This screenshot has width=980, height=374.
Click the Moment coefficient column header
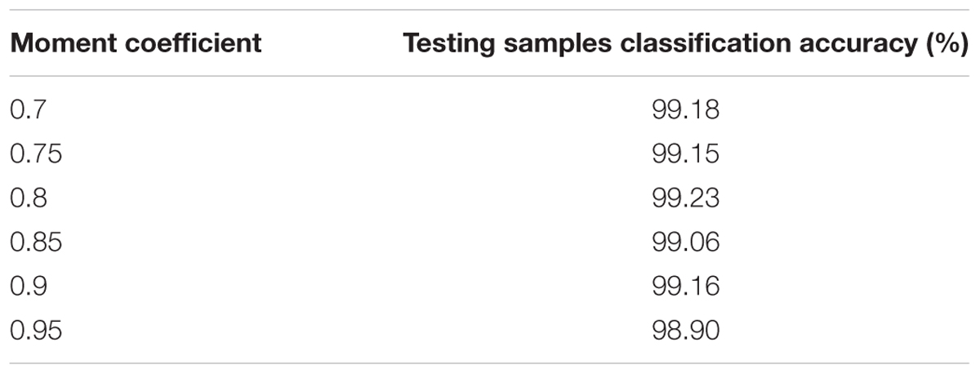coord(136,43)
